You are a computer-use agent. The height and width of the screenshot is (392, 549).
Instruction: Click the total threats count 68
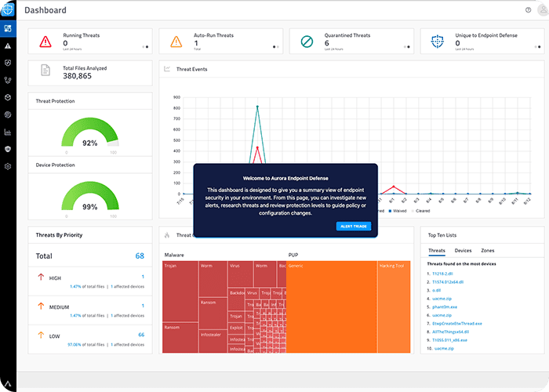click(x=140, y=256)
